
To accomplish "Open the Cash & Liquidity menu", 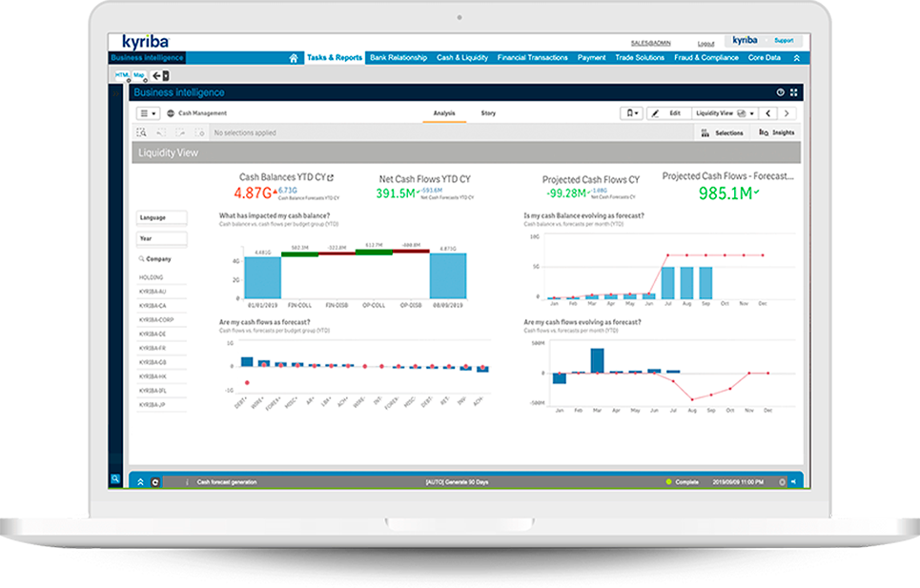I will pos(461,58).
